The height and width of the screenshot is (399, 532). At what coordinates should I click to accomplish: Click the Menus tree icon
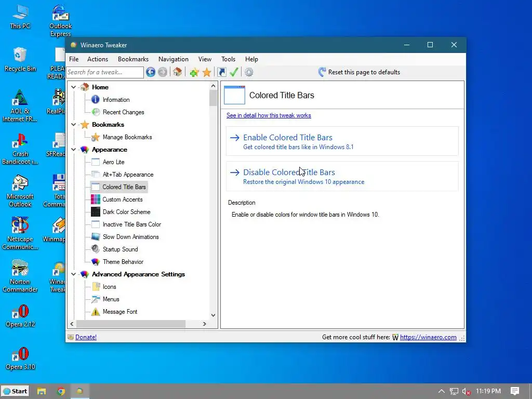(96, 299)
